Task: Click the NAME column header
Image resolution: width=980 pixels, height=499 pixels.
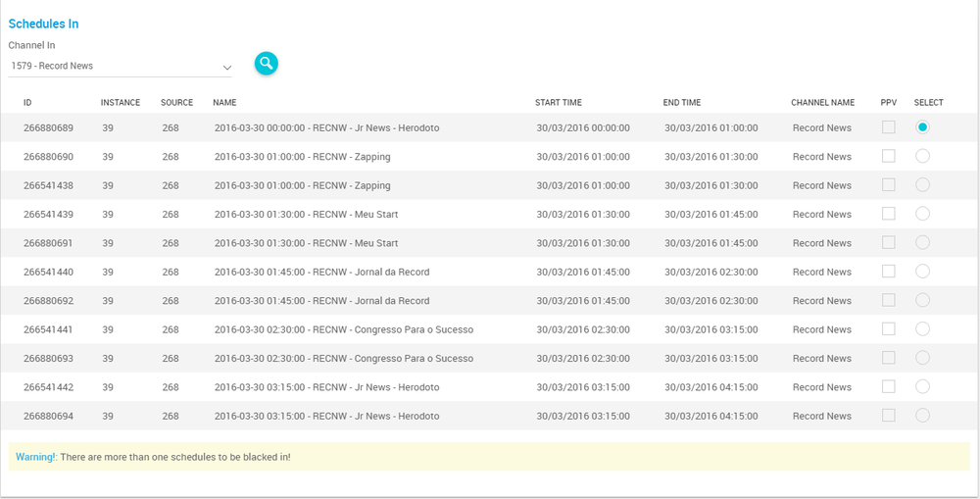Action: pos(224,103)
